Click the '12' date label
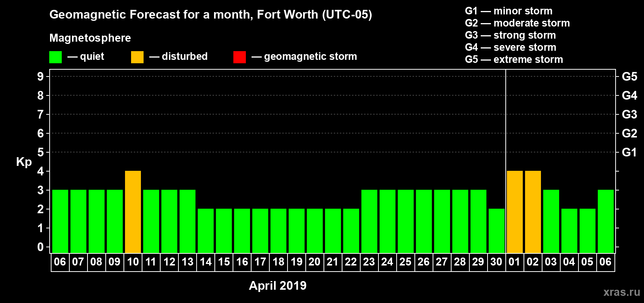Screen dimensions: 644x303 coord(169,262)
